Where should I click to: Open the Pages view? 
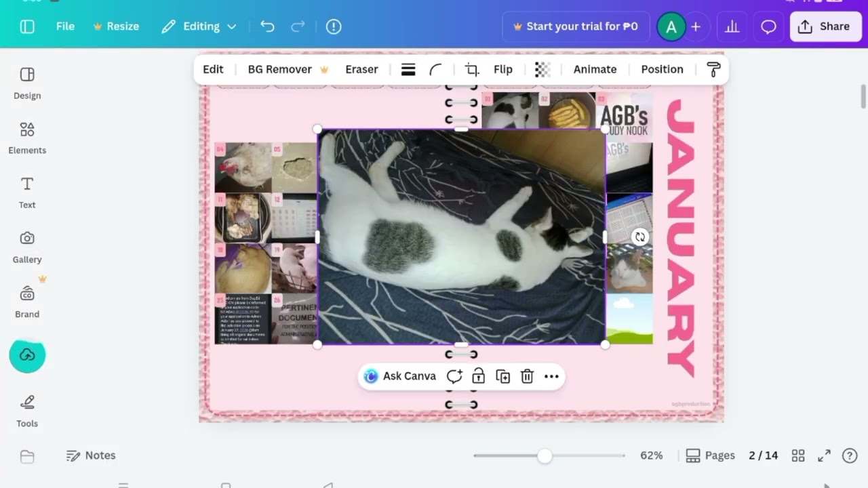(x=710, y=455)
